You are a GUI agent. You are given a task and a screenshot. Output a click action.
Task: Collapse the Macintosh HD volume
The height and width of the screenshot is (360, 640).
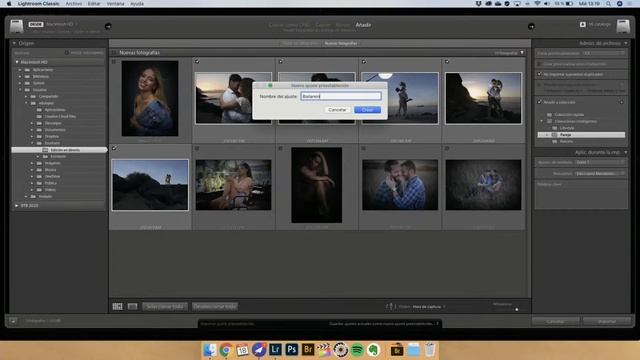[x=17, y=62]
